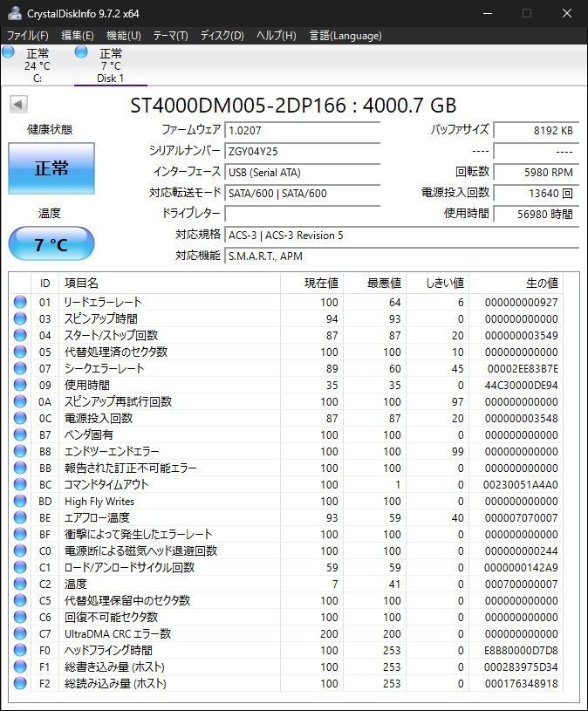The width and height of the screenshot is (588, 711).
Task: Click the 正常 health status button
Action: click(51, 168)
